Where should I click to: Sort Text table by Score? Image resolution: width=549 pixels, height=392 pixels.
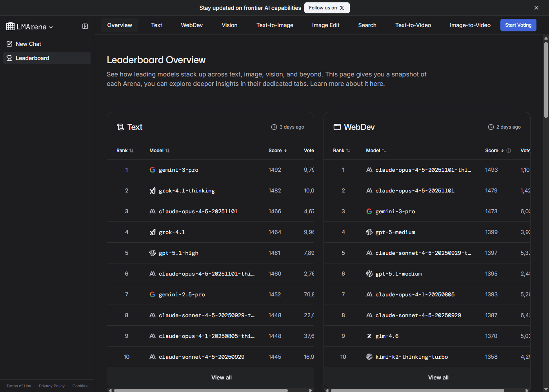(x=278, y=151)
